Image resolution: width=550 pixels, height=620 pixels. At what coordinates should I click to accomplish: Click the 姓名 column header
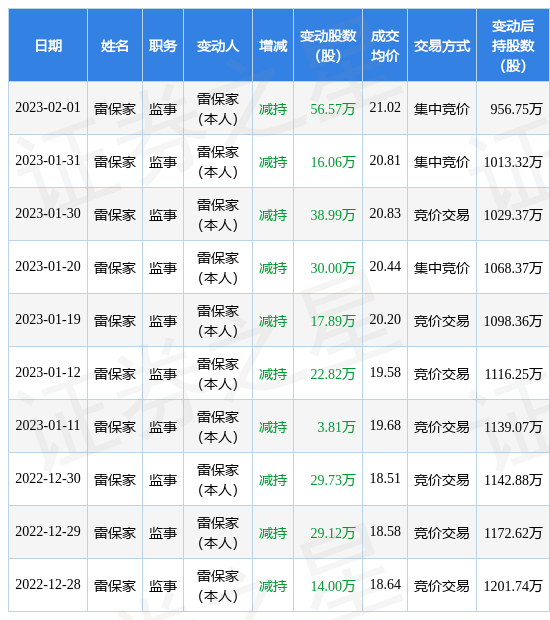pyautogui.click(x=115, y=46)
